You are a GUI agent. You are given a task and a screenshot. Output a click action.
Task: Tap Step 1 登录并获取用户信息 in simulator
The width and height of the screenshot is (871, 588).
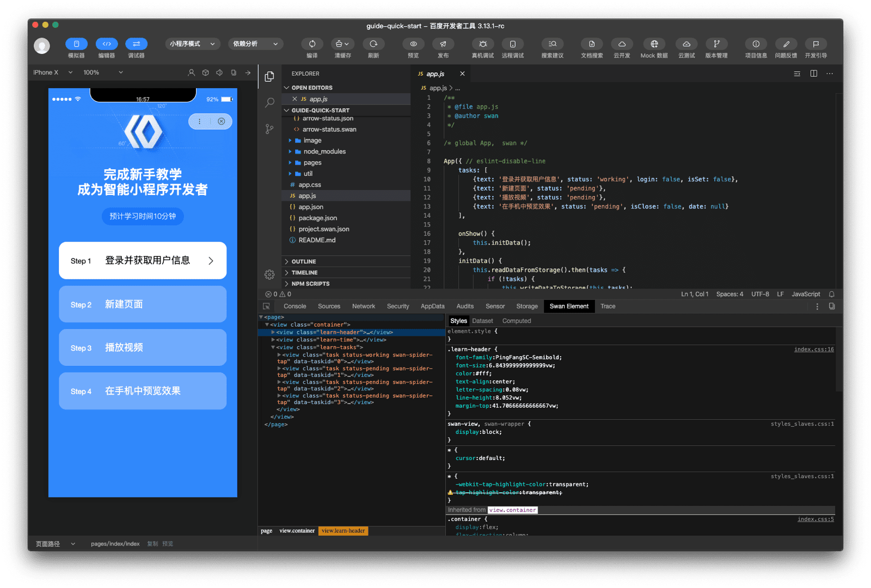click(142, 260)
